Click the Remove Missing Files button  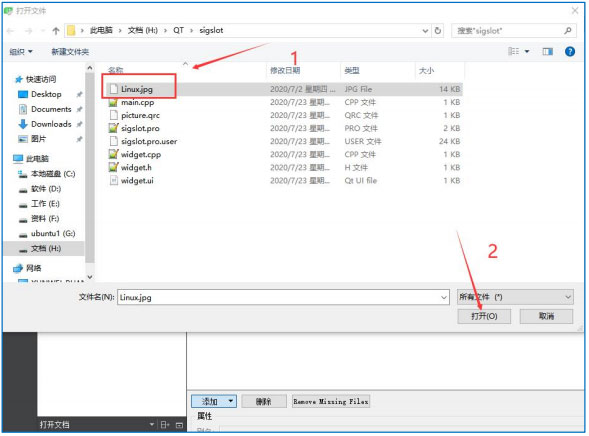[331, 401]
